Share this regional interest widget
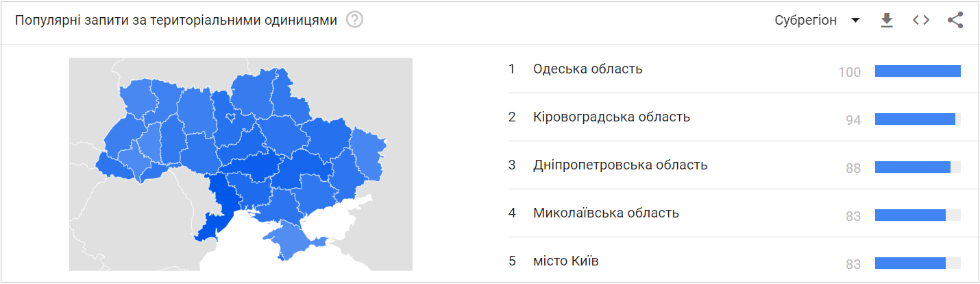The image size is (980, 284). click(955, 21)
